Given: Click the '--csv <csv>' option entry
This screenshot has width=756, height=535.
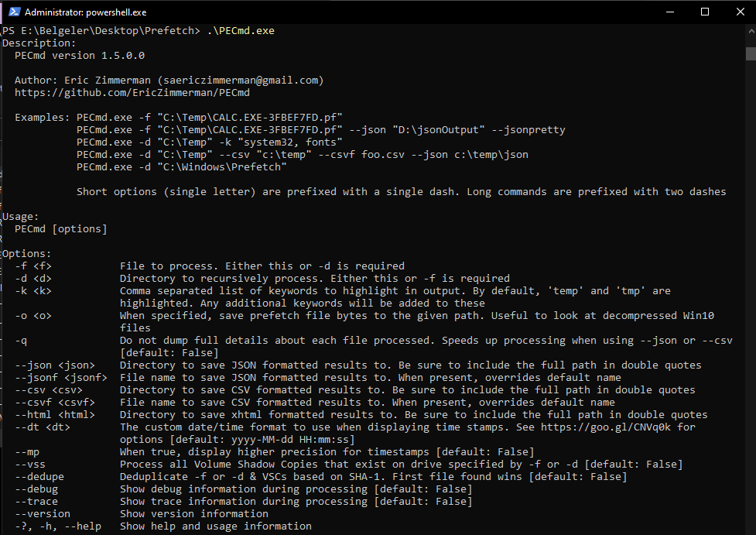Looking at the screenshot, I should pyautogui.click(x=48, y=390).
